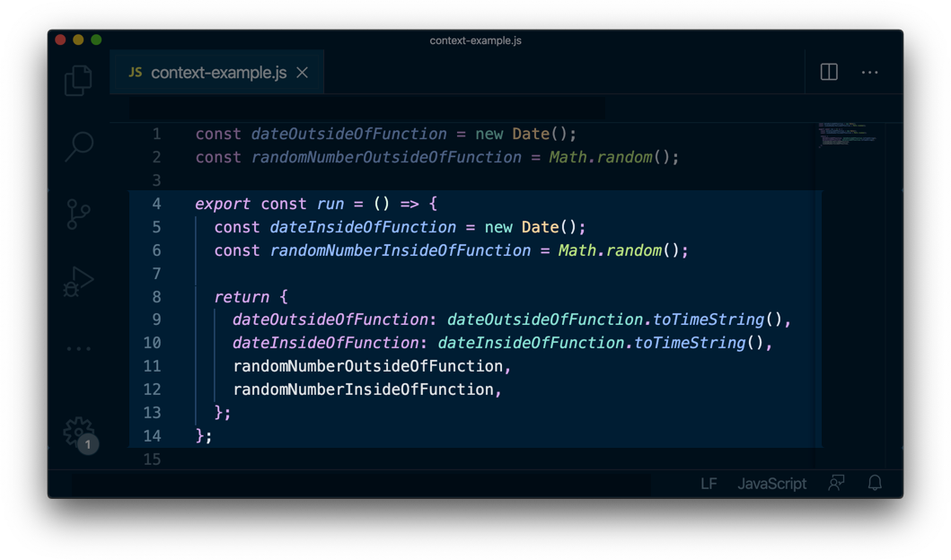Click line number 4 in the gutter
The width and height of the screenshot is (951, 560).
click(x=155, y=204)
